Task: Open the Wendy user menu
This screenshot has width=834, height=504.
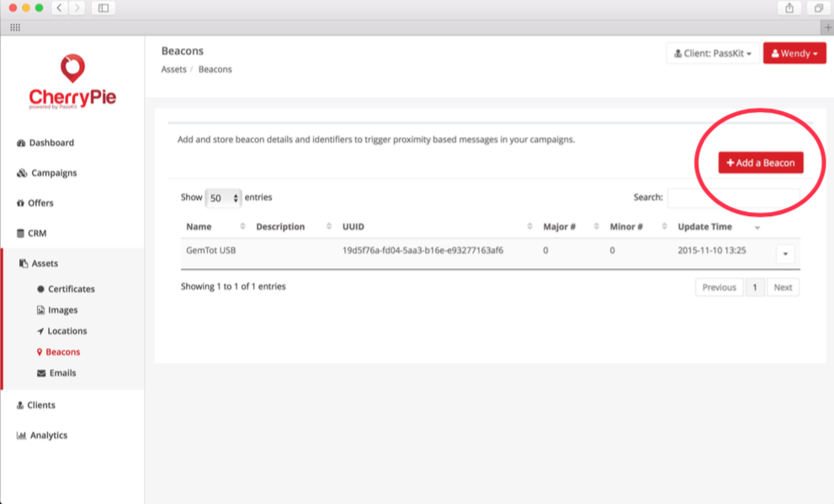Action: point(794,53)
